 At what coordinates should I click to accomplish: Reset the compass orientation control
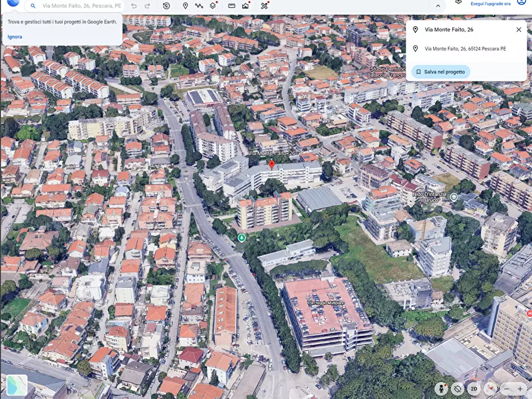pyautogui.click(x=490, y=388)
